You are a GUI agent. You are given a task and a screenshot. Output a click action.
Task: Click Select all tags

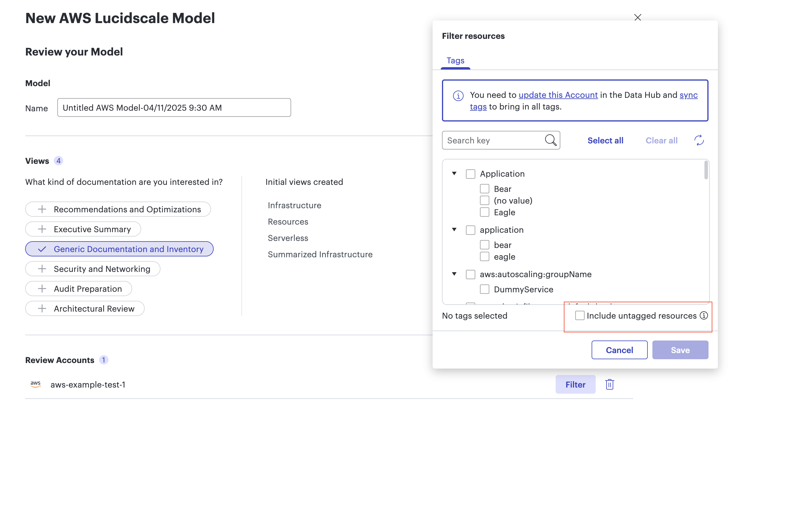tap(605, 140)
